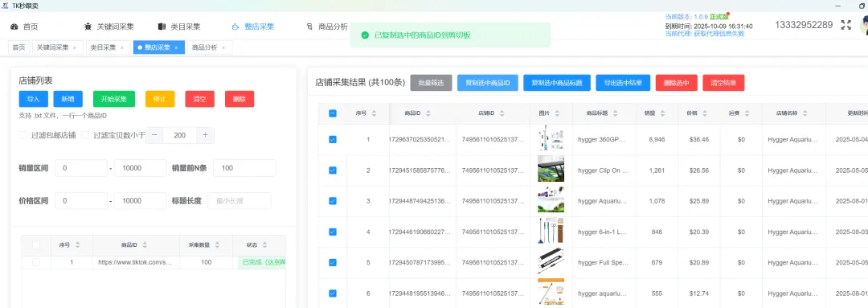Open the 整店采集 navigation menu
Screen dimensions: 868x308
coord(253,26)
